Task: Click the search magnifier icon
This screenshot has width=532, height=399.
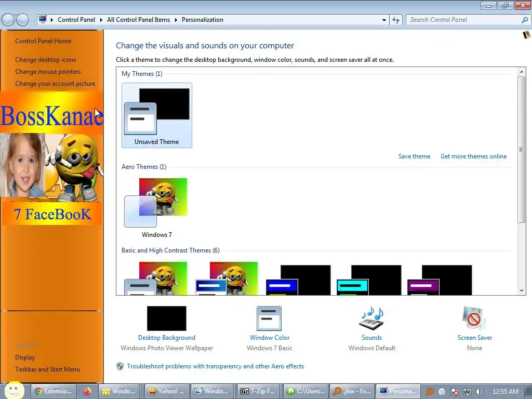Action: [525, 20]
